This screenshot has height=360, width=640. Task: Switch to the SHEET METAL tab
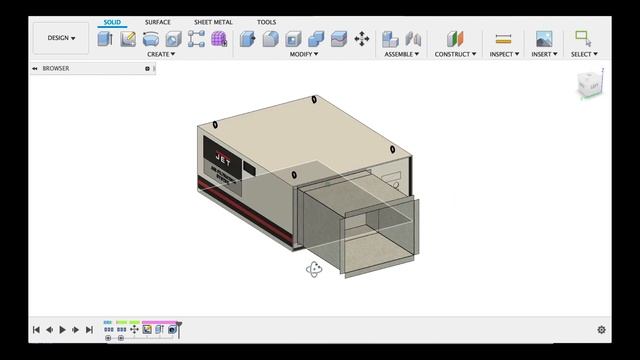[x=213, y=22]
